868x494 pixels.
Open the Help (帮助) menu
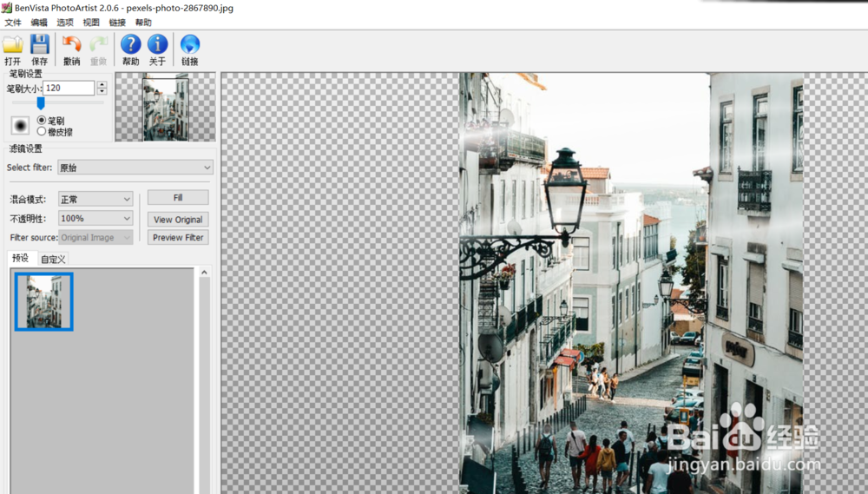pyautogui.click(x=143, y=23)
